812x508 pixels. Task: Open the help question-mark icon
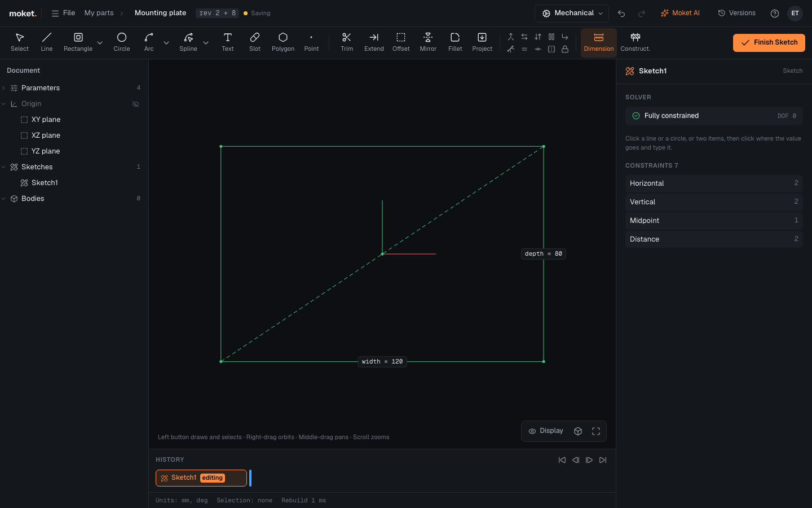775,14
